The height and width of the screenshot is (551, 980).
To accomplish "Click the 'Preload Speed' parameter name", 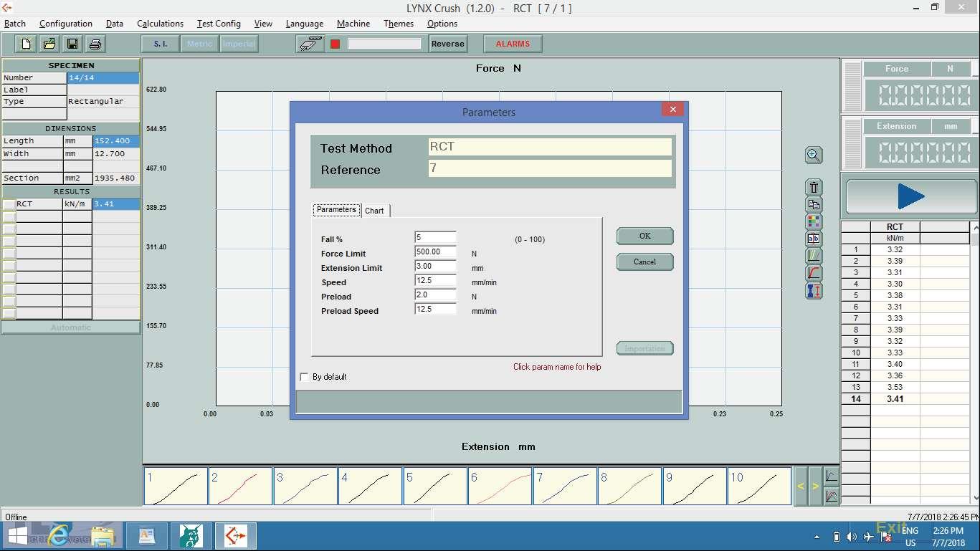I will coord(350,311).
